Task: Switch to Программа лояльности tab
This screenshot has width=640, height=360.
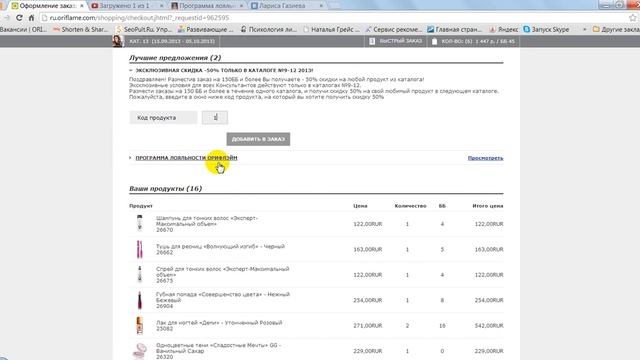Action: tap(207, 6)
